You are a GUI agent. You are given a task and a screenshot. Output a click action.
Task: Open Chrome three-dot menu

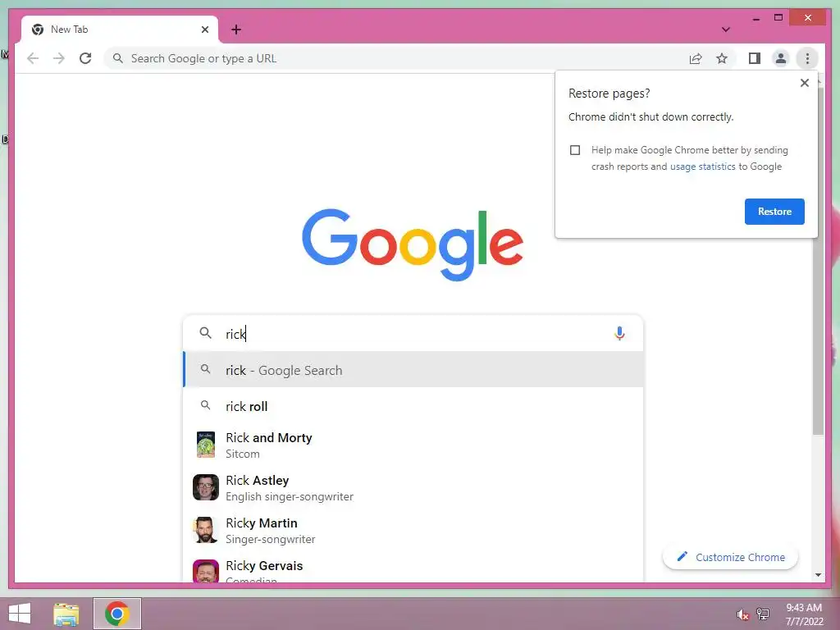807,58
